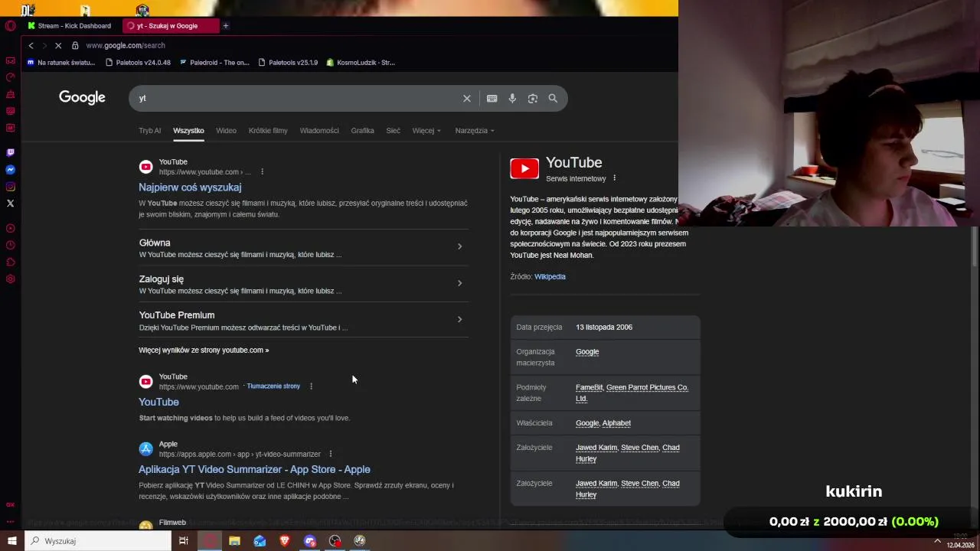
Task: Switch to Tryb AI tab
Action: (150, 130)
